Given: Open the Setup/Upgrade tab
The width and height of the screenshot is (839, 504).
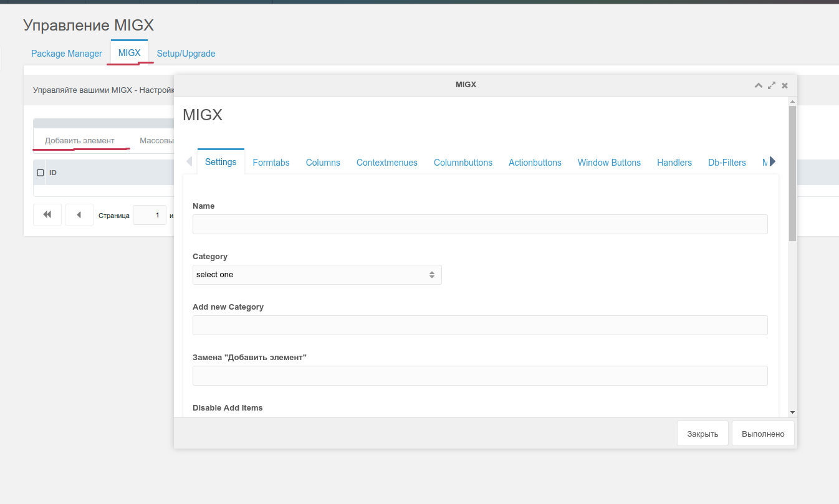Looking at the screenshot, I should [186, 54].
